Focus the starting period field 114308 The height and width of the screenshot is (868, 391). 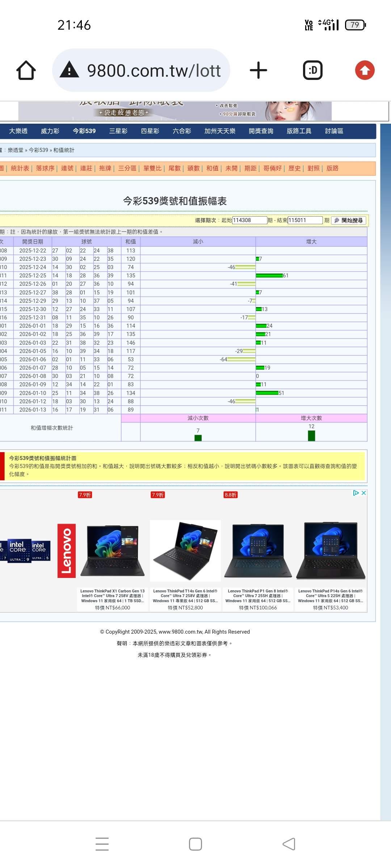pos(249,220)
